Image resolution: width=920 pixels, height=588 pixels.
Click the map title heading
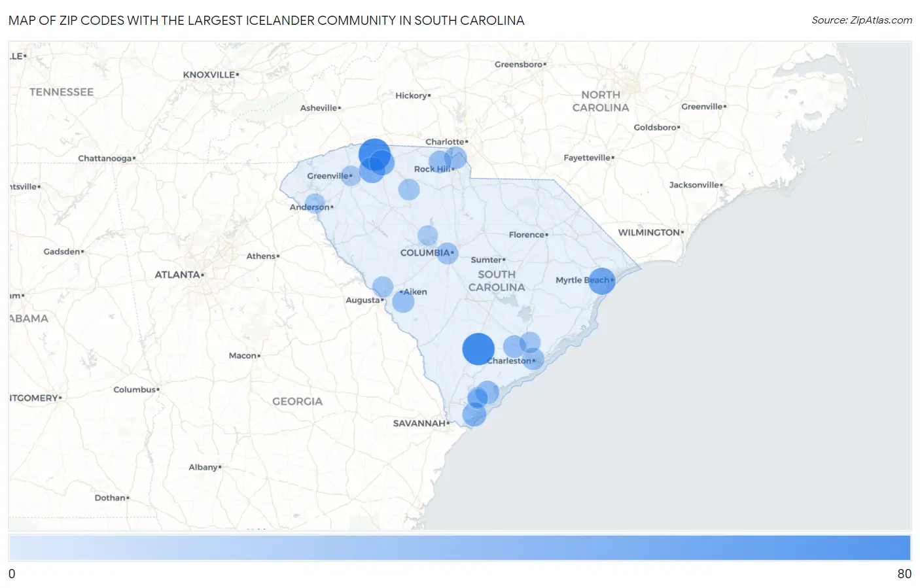pyautogui.click(x=266, y=20)
